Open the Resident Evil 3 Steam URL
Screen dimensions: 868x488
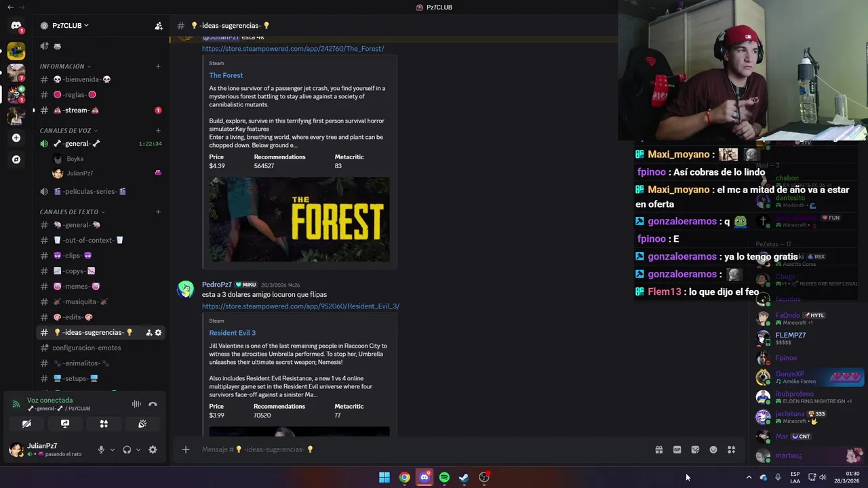(300, 306)
